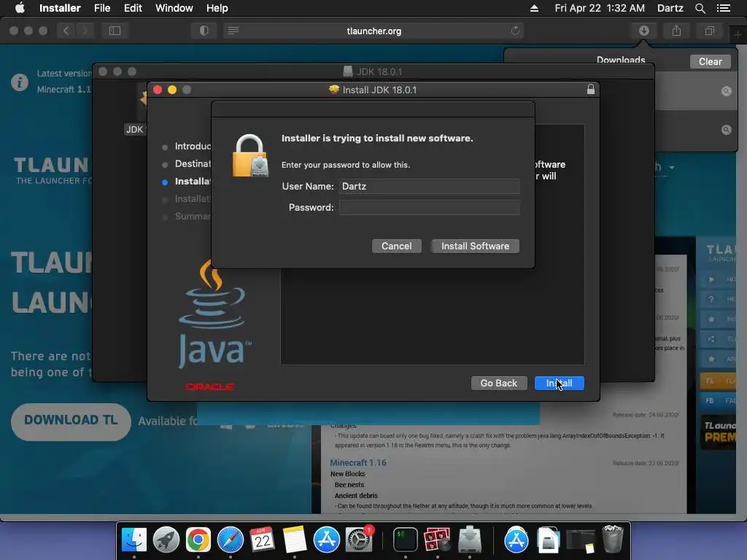This screenshot has width=747, height=560.
Task: Click the Installer app icon in Dock
Action: pyautogui.click(x=470, y=540)
